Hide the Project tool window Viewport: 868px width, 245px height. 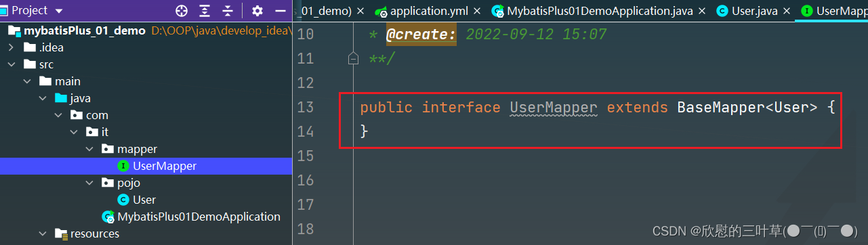pos(280,11)
